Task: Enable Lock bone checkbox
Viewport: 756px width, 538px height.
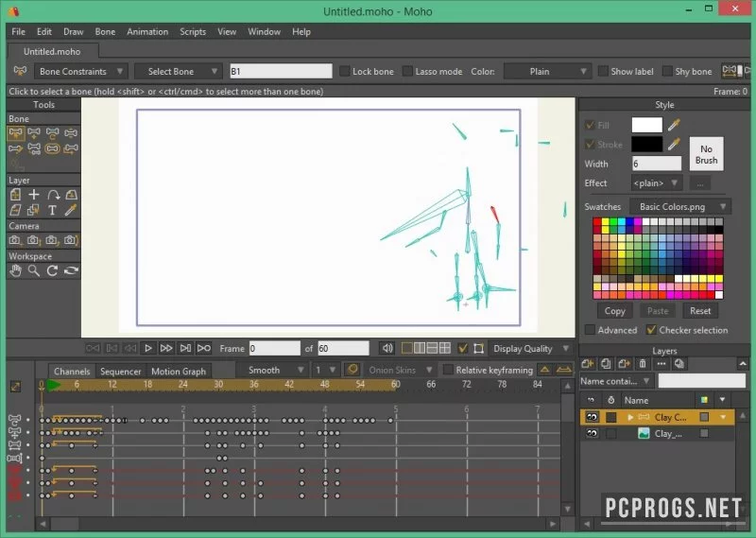Action: (x=345, y=72)
